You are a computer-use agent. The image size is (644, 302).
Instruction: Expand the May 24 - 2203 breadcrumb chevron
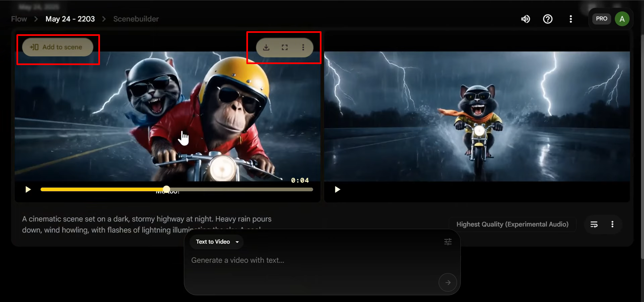[104, 19]
